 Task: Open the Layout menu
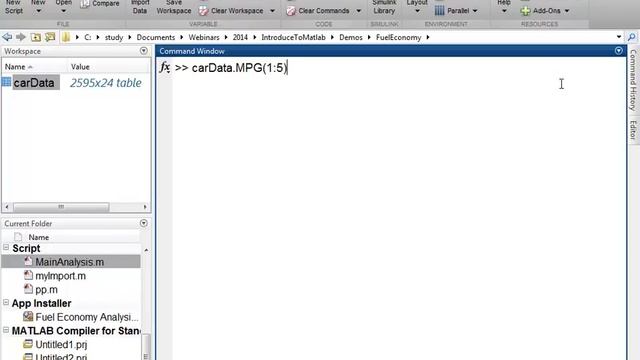[417, 6]
